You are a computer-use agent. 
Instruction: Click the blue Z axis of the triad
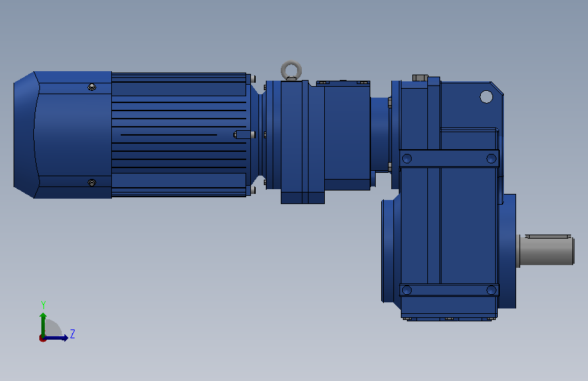[56, 338]
